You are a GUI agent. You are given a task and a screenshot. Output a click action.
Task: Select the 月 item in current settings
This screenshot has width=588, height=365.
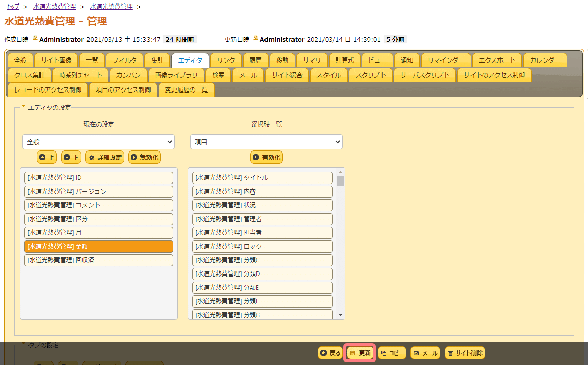point(99,233)
